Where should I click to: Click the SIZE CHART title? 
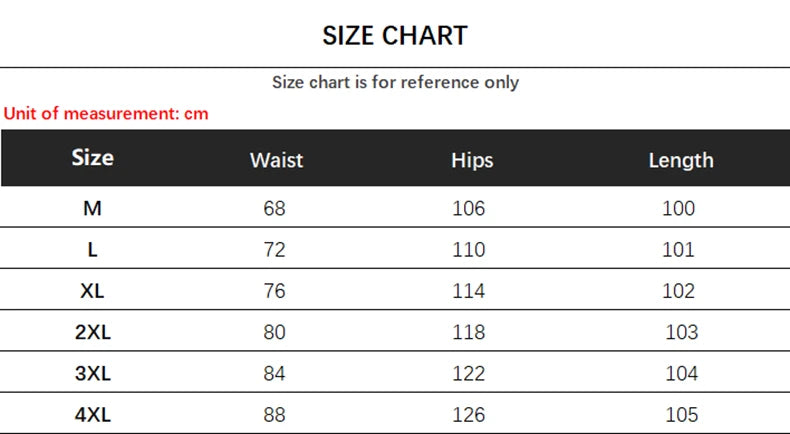point(394,36)
